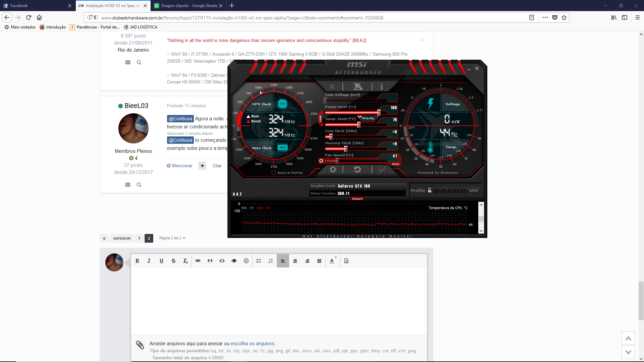Switch to Dragon eSports Google Sheets tab
Image resolution: width=644 pixels, height=362 pixels.
189,6
